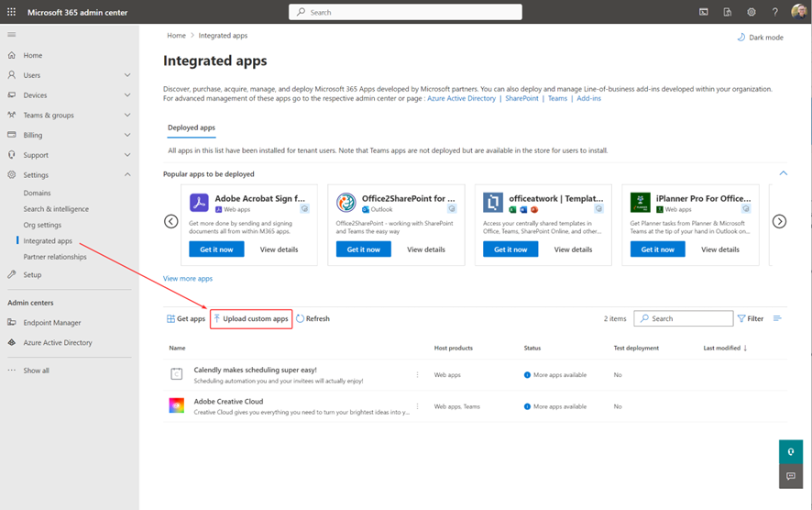This screenshot has height=510, width=812.
Task: Click the Users person icon in sidebar
Action: click(11, 74)
